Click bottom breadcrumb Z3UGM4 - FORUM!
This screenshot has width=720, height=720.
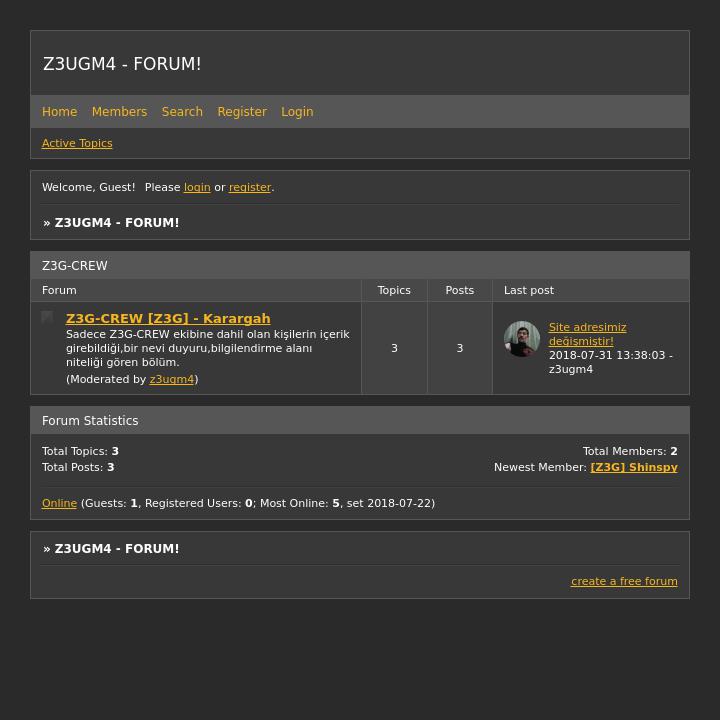point(117,549)
